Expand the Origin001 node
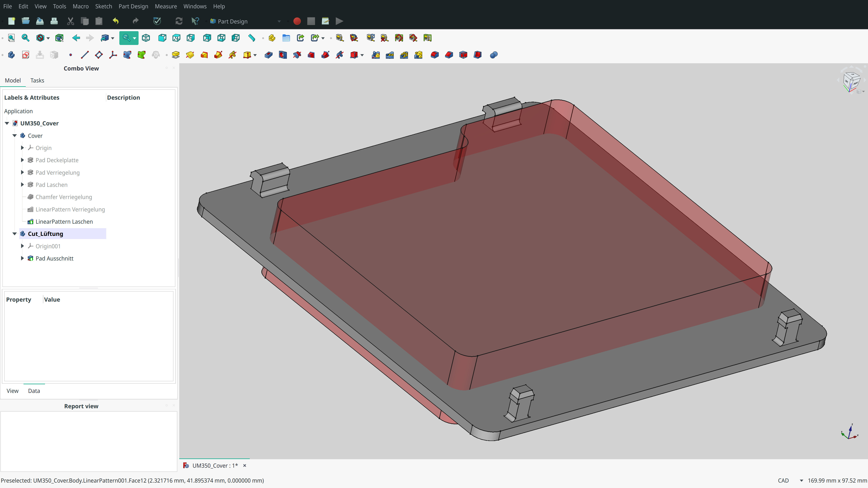The image size is (868, 488). 22,246
